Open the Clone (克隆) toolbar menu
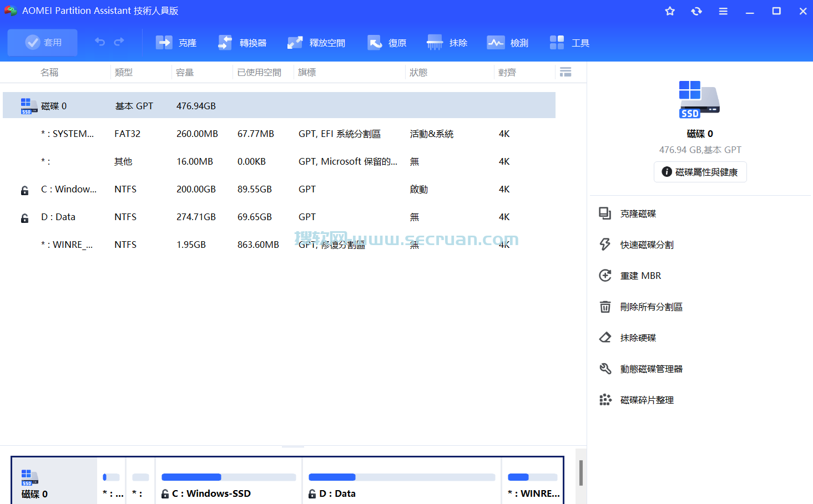 176,43
